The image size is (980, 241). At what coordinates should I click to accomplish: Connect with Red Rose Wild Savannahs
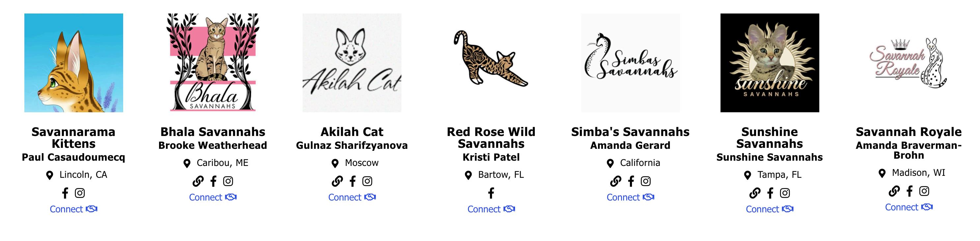(x=491, y=209)
